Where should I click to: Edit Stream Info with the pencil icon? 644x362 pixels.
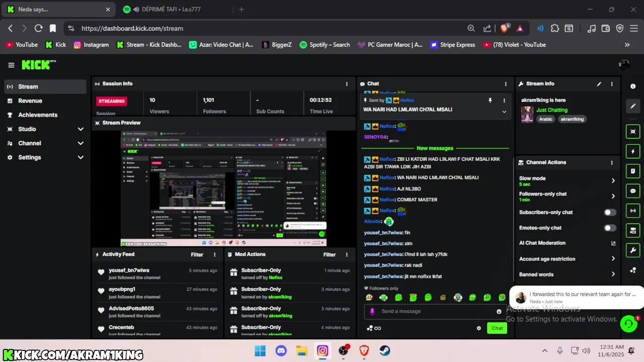click(599, 84)
